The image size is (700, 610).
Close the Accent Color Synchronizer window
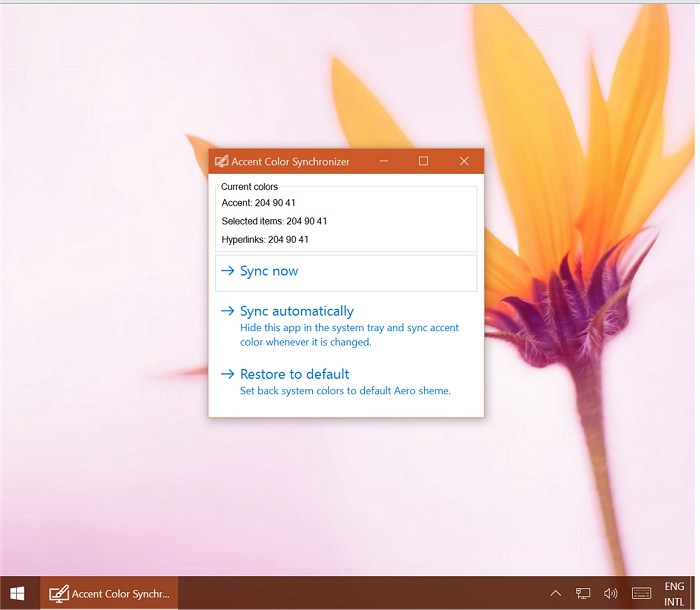tap(464, 161)
